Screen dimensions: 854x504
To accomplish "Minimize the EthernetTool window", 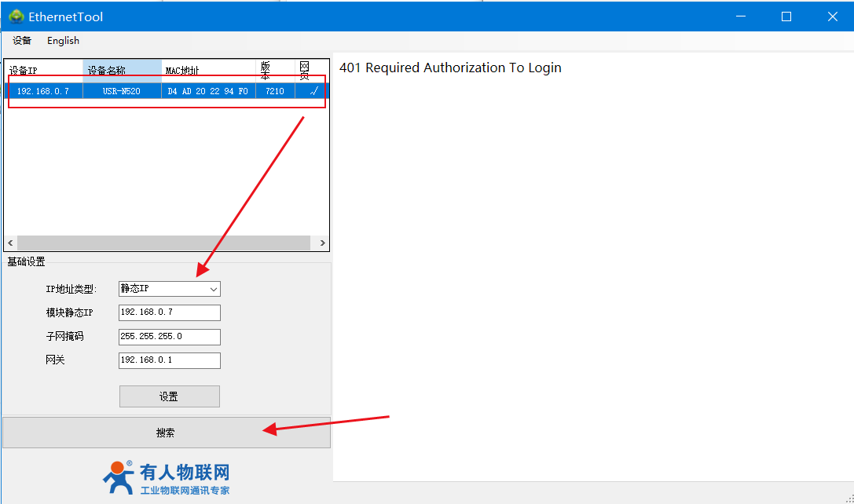I will 739,16.
